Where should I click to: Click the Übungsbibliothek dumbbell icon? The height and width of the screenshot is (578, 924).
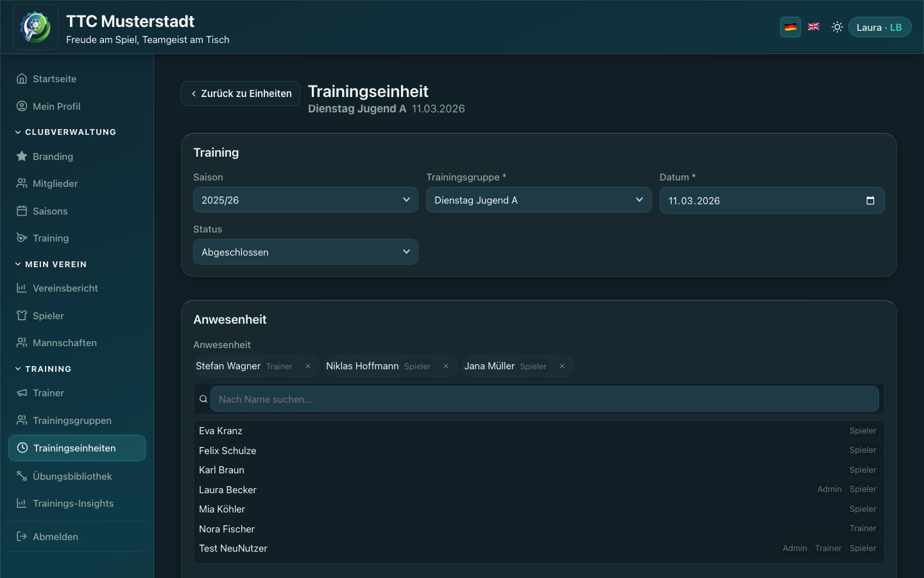click(x=22, y=477)
